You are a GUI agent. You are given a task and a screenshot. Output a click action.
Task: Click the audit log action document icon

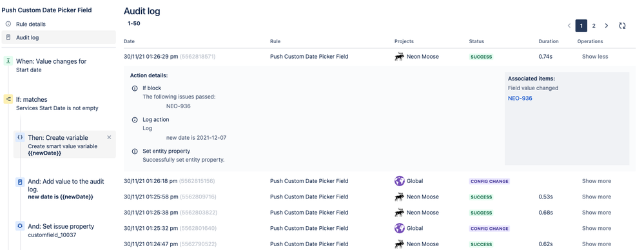pos(20,182)
